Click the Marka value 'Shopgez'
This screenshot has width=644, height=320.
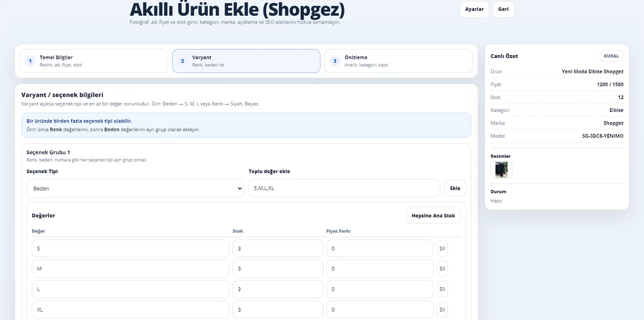[613, 123]
